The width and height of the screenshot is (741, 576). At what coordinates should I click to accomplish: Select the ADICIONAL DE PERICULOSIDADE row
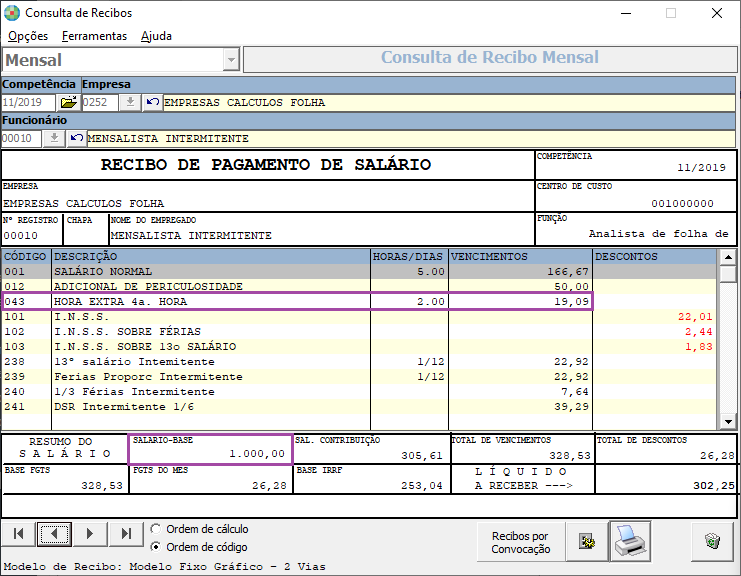click(359, 286)
